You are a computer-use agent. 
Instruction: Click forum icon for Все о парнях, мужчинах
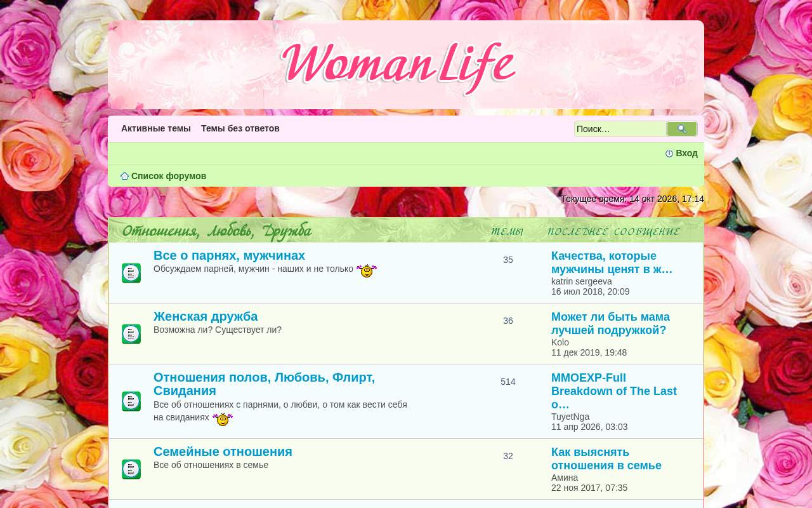click(x=131, y=273)
